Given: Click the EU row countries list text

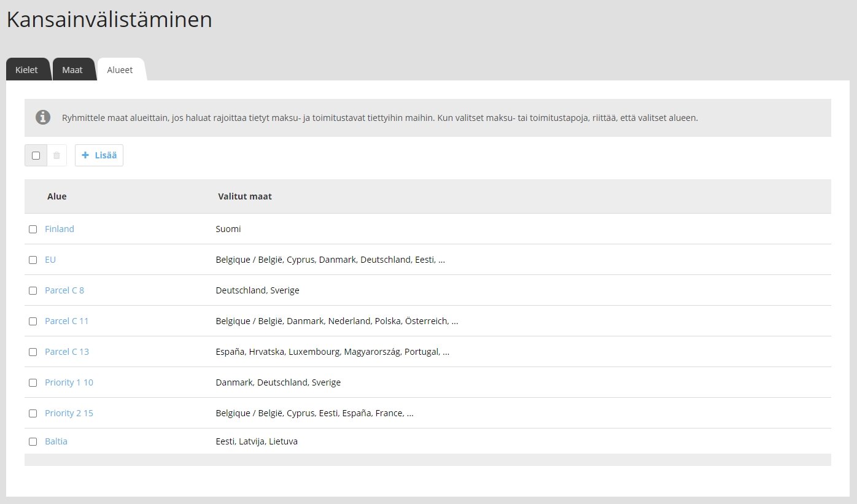Looking at the screenshot, I should point(330,260).
